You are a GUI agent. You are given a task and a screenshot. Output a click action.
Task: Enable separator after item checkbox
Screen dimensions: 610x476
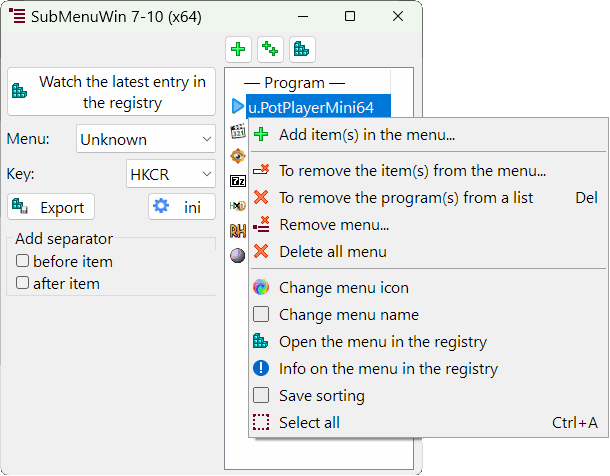22,284
